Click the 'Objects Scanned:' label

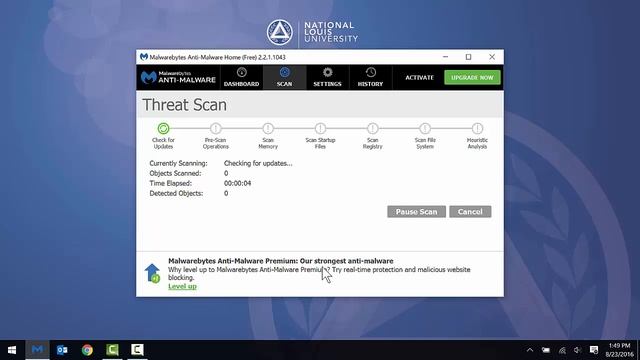(x=175, y=173)
